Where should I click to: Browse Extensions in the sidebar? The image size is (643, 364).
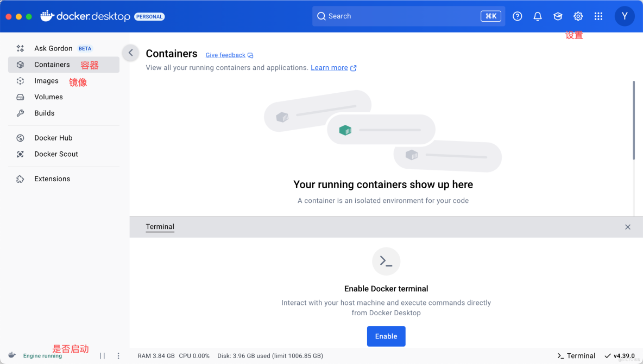(52, 178)
